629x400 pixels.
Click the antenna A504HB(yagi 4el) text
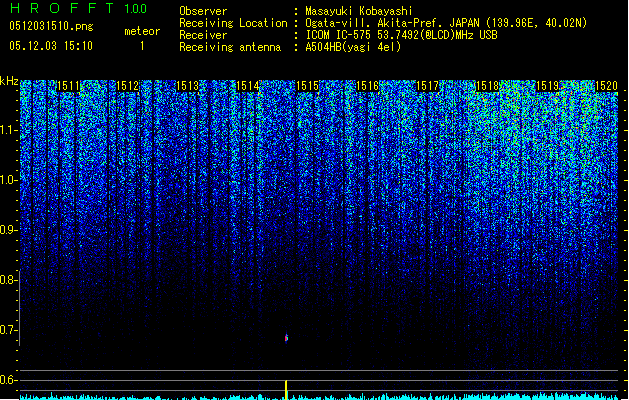tap(353, 47)
